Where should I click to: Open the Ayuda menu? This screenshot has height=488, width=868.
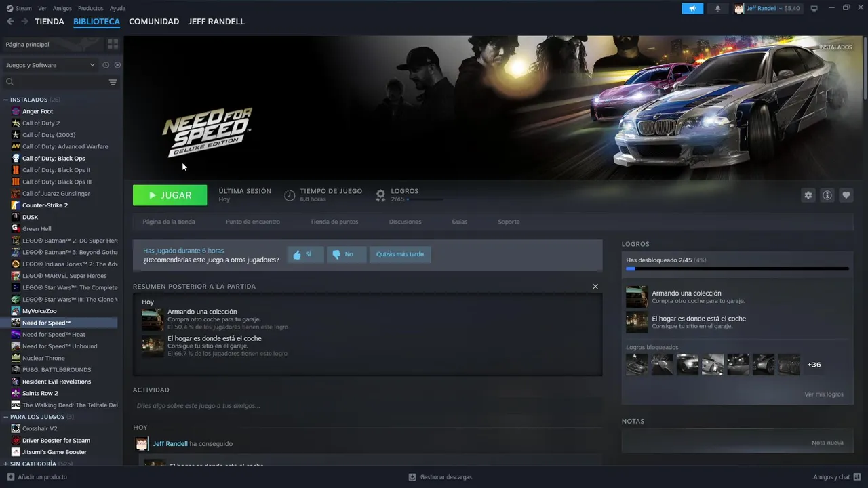tap(117, 8)
